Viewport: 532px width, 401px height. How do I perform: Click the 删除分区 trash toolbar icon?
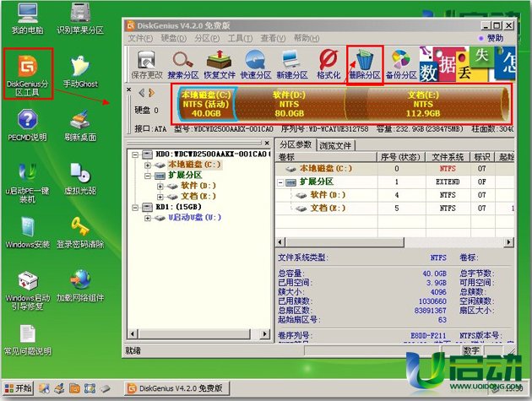click(x=365, y=64)
